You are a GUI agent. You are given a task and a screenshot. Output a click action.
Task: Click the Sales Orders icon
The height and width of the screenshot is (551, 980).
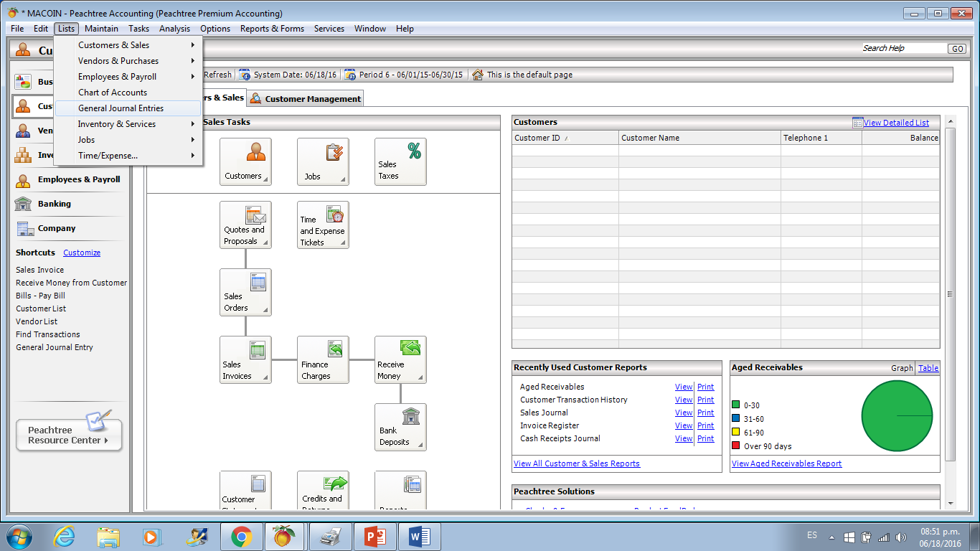tap(245, 292)
